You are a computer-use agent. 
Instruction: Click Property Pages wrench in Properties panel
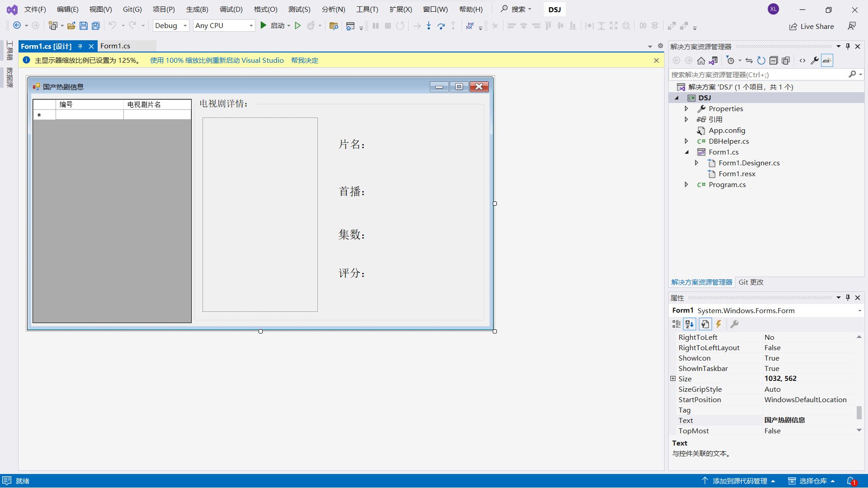pos(734,324)
